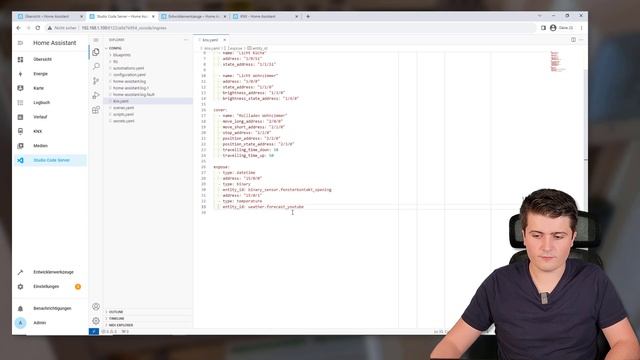640x360 pixels.
Task: Click the Benachrichtigungen bell icon
Action: [x=20, y=309]
